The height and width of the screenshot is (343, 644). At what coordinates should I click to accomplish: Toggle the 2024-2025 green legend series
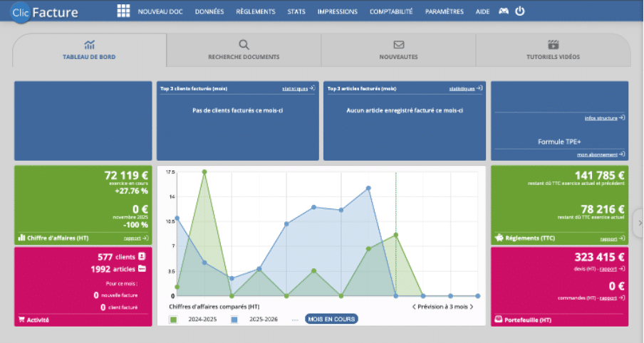pos(173,320)
